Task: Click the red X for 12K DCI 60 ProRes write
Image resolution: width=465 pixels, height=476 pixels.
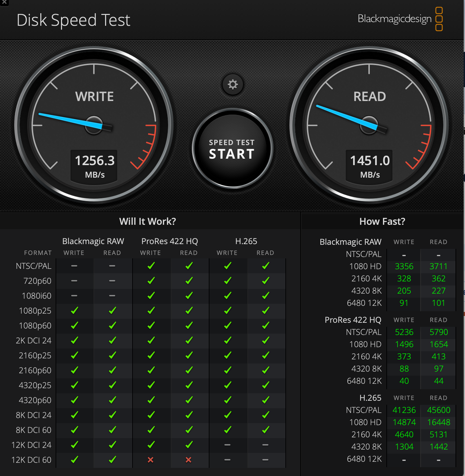Action: tap(151, 460)
